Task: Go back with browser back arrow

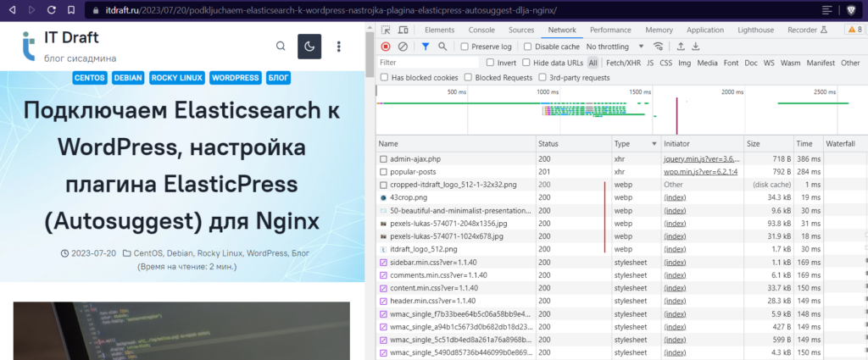Action: (13, 10)
